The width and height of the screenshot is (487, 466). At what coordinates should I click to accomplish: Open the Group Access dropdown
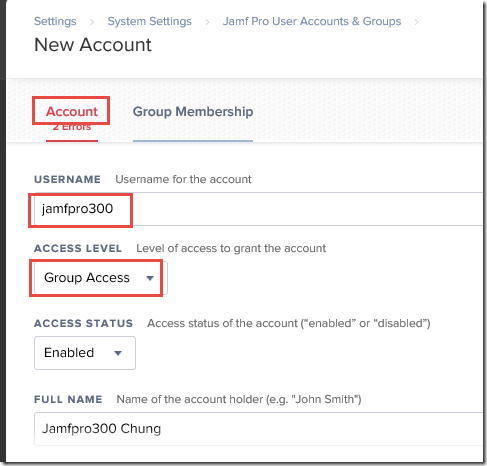click(x=101, y=278)
